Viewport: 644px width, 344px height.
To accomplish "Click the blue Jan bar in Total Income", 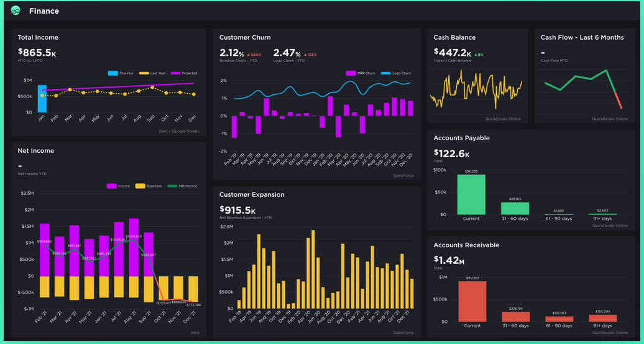I will tap(42, 98).
